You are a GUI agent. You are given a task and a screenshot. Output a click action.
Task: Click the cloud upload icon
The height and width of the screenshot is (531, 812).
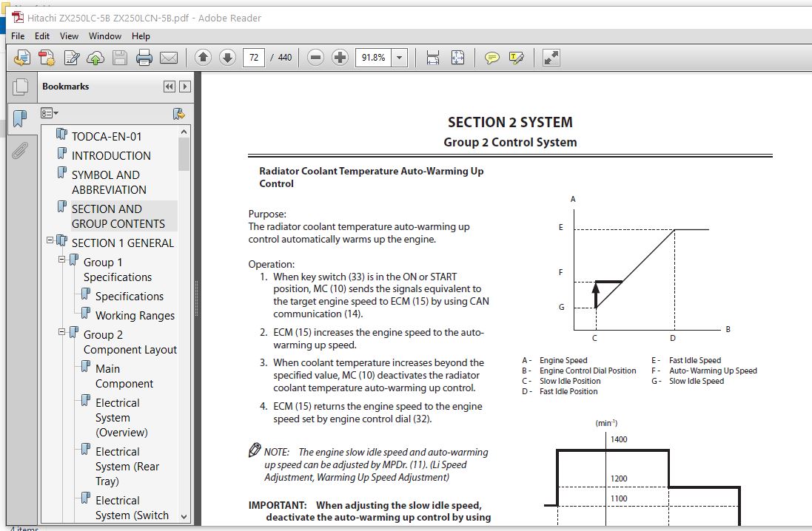click(95, 58)
